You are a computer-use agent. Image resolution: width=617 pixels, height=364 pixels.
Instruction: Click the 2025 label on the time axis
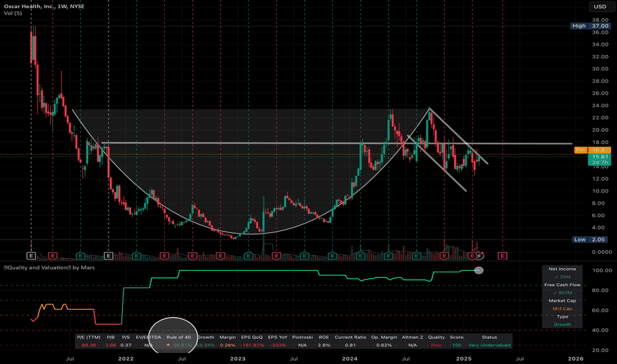pos(463,359)
